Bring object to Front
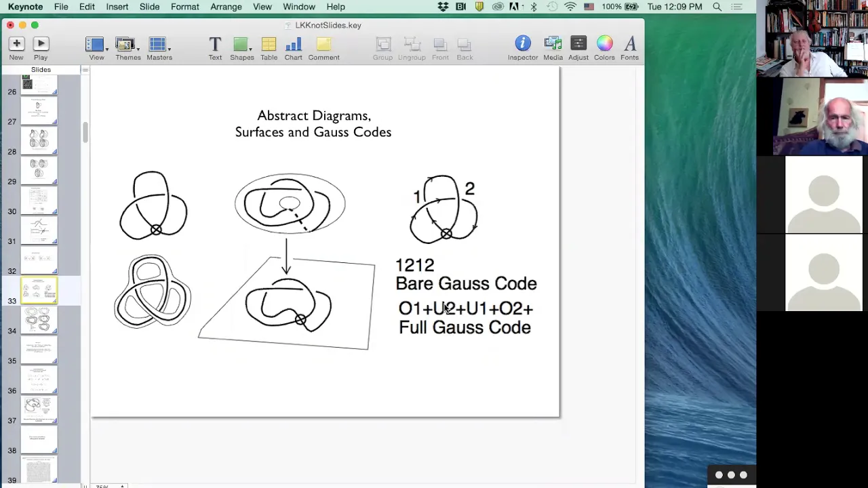The width and height of the screenshot is (868, 488). pyautogui.click(x=440, y=48)
